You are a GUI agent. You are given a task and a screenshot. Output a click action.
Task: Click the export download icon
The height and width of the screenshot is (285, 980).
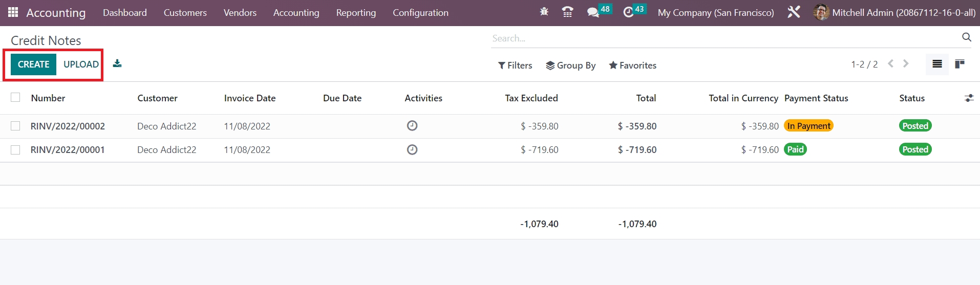(x=117, y=63)
